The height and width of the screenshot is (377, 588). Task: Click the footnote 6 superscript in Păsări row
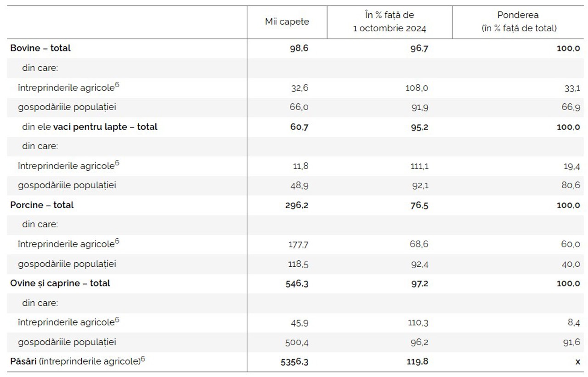pos(143,360)
